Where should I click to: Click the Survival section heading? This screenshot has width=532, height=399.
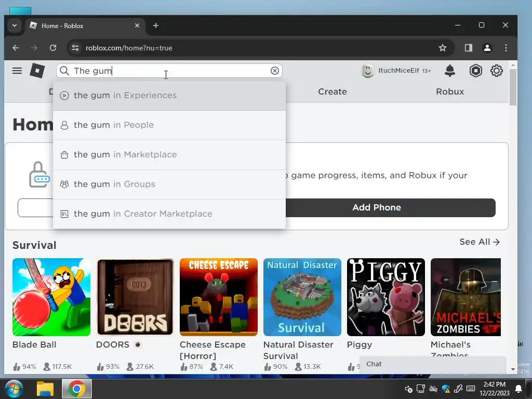pos(34,245)
